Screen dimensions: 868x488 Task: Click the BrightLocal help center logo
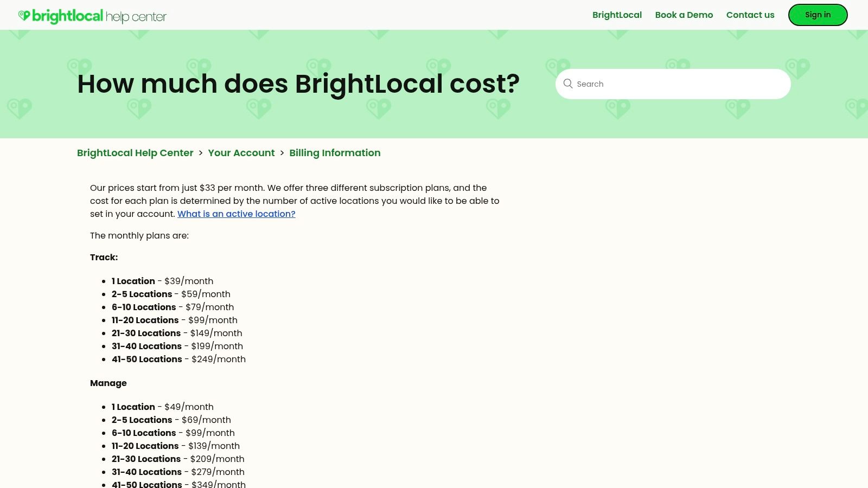coord(92,16)
